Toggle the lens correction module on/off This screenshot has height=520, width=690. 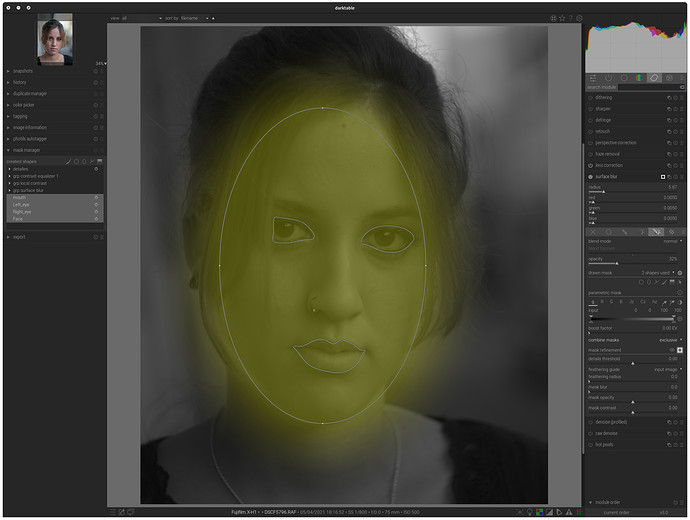coord(590,165)
